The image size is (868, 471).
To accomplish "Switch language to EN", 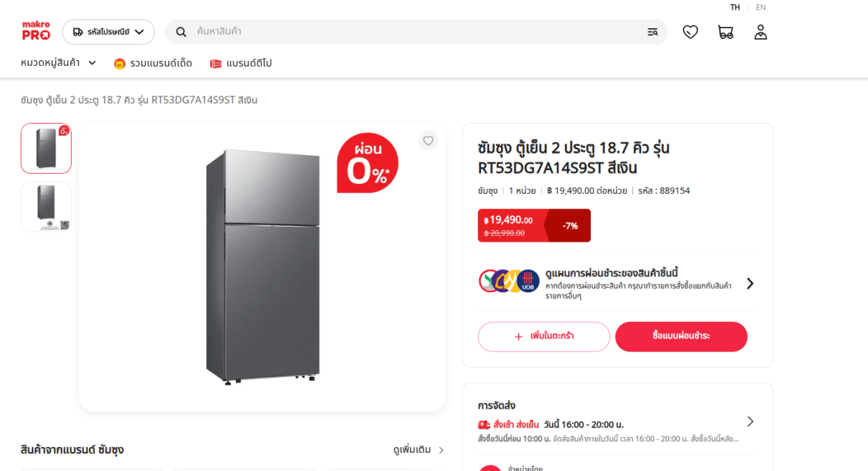I will [x=761, y=7].
